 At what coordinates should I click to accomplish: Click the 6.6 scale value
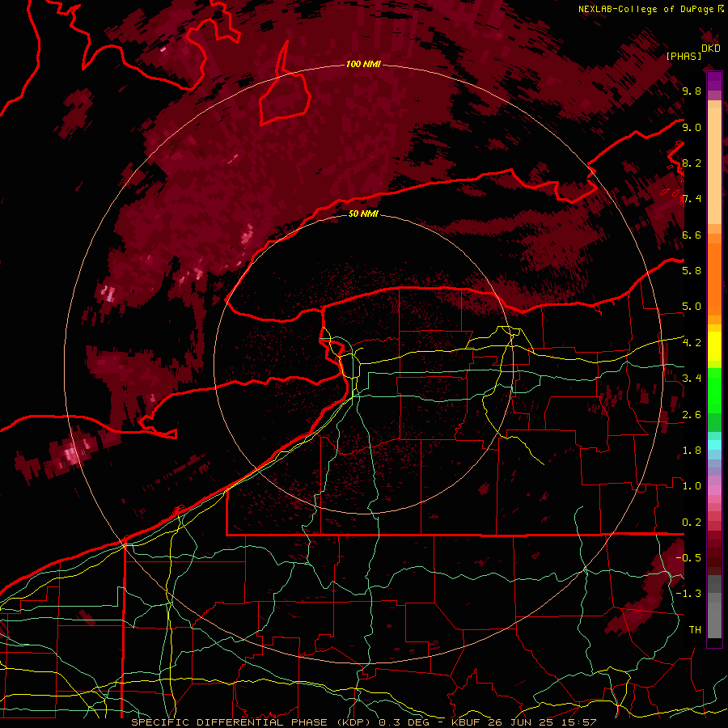[x=692, y=235]
